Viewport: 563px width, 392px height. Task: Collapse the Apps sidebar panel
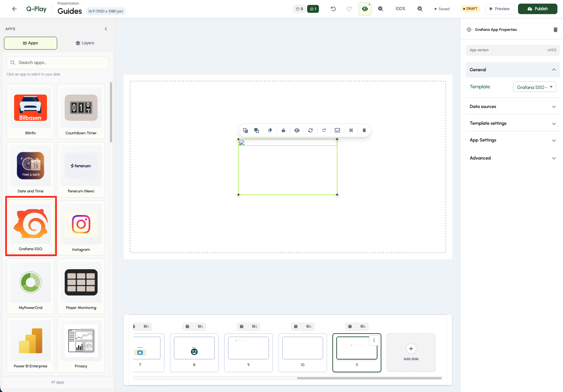106,29
